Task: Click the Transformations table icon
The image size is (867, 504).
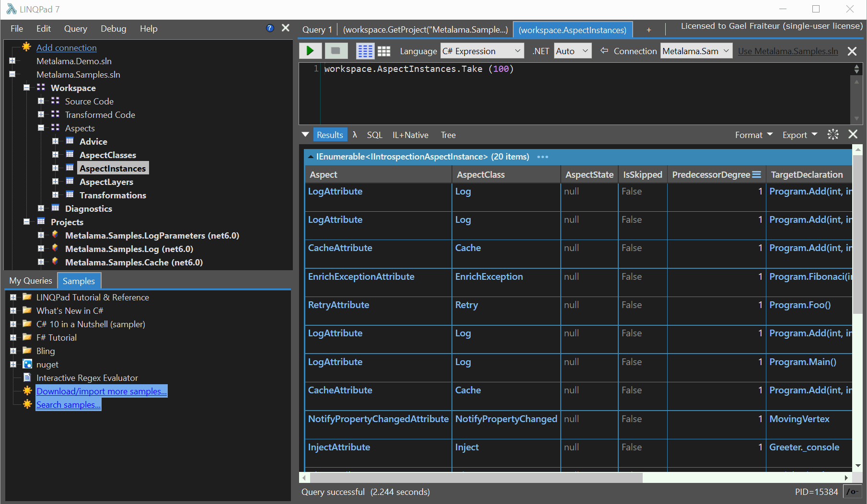Action: tap(69, 195)
